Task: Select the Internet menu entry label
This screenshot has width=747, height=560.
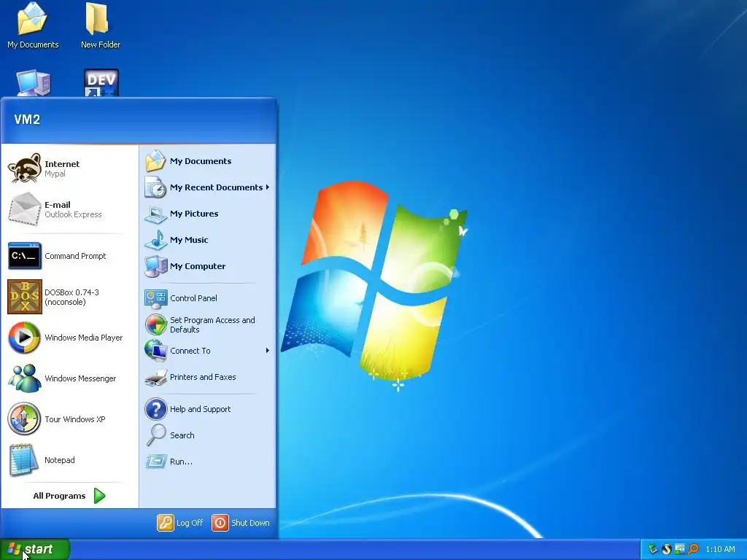Action: [x=62, y=164]
